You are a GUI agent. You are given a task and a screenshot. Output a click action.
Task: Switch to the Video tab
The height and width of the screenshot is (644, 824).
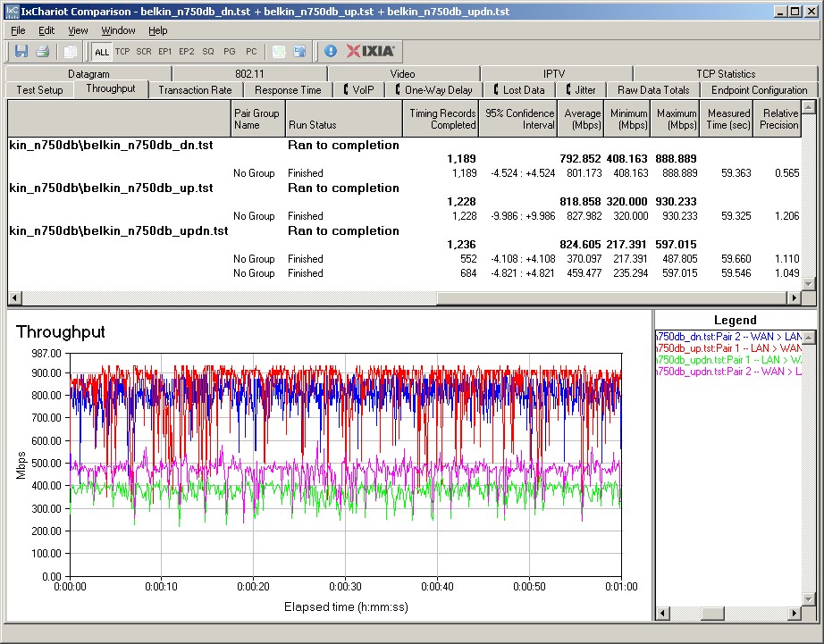coord(402,73)
